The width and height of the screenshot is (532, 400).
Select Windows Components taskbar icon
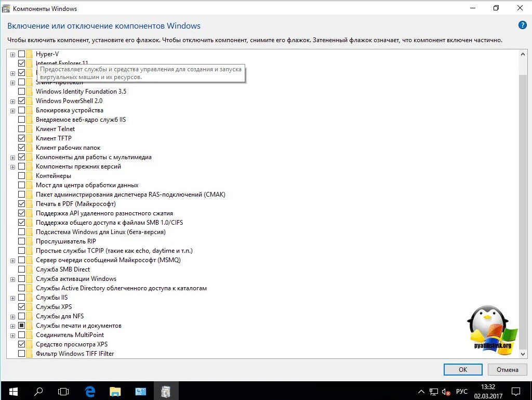166,392
